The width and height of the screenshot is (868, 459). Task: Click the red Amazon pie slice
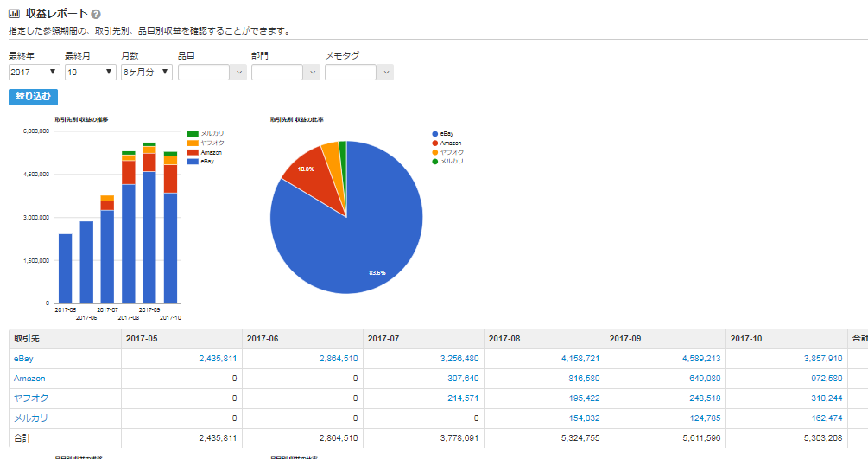pyautogui.click(x=302, y=169)
